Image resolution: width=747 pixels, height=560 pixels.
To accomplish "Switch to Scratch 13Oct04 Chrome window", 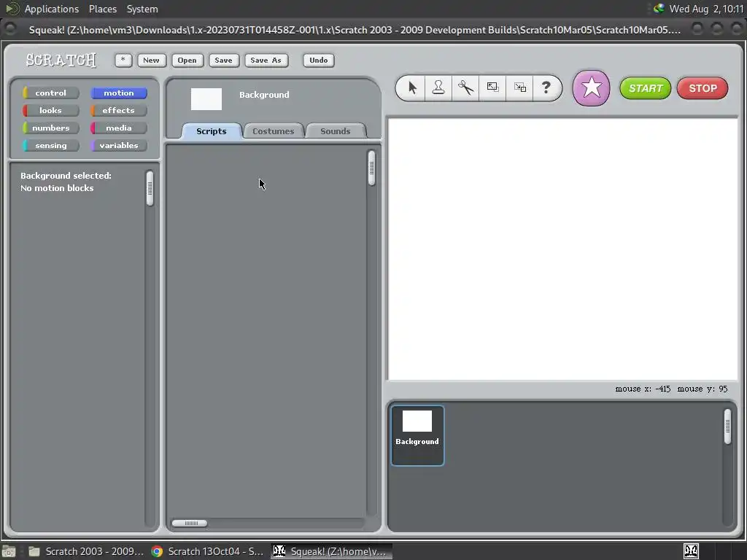I will [x=208, y=551].
